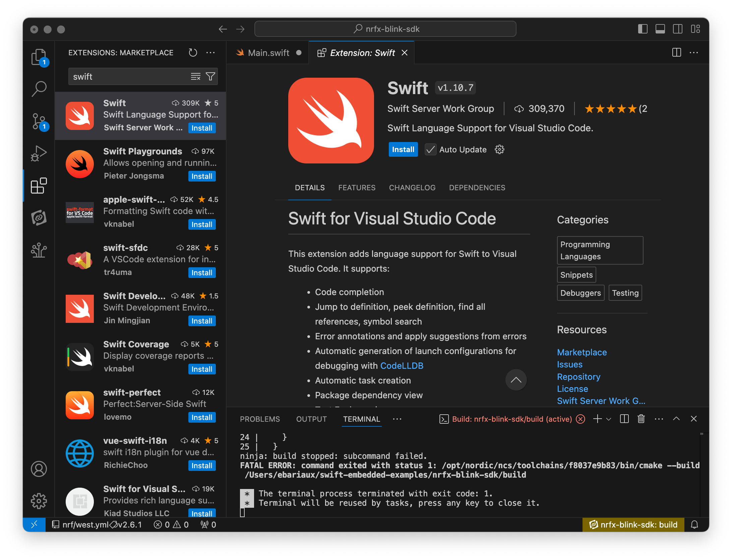
Task: Open the FEATURES tab
Action: (357, 188)
